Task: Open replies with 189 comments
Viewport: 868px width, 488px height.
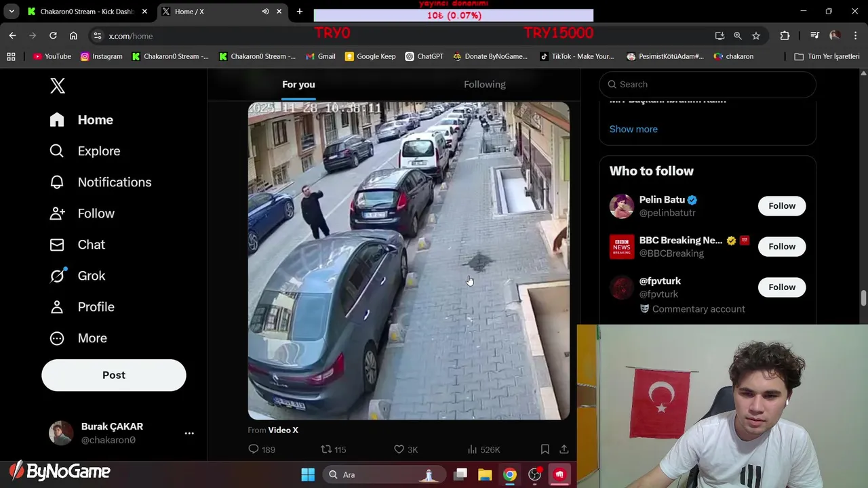Action: coord(262,449)
